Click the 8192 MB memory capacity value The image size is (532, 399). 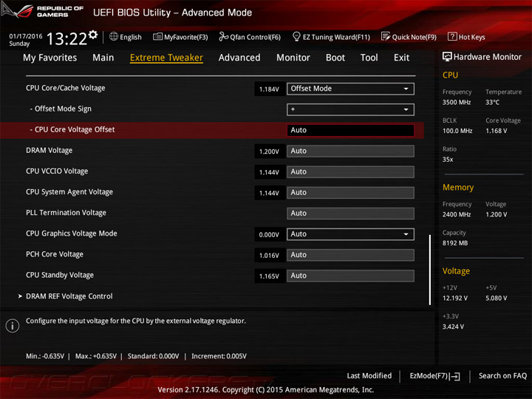(x=455, y=243)
